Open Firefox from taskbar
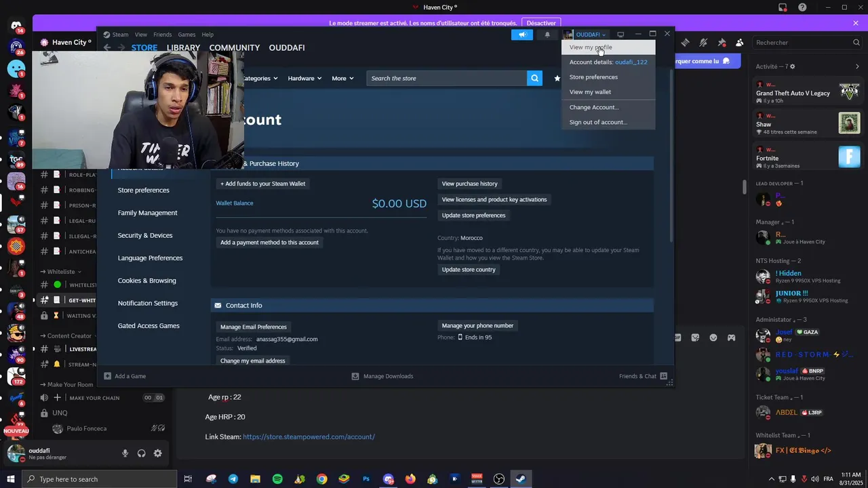 410,479
